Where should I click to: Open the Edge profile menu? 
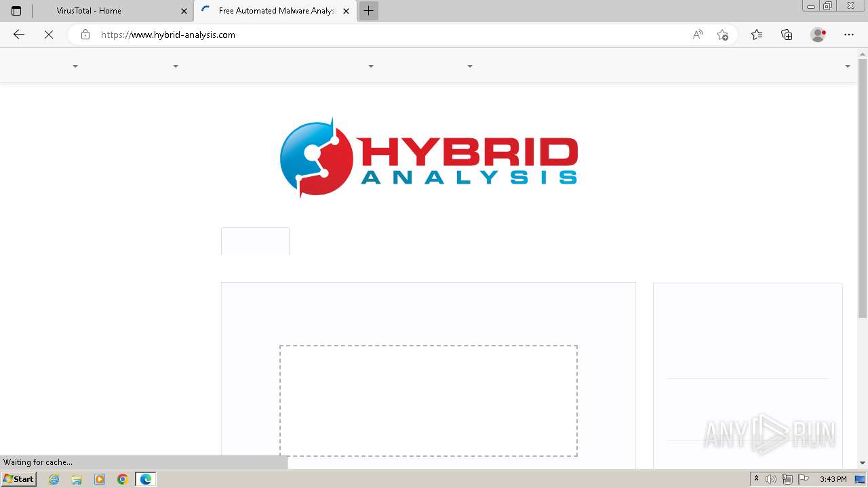(x=818, y=35)
